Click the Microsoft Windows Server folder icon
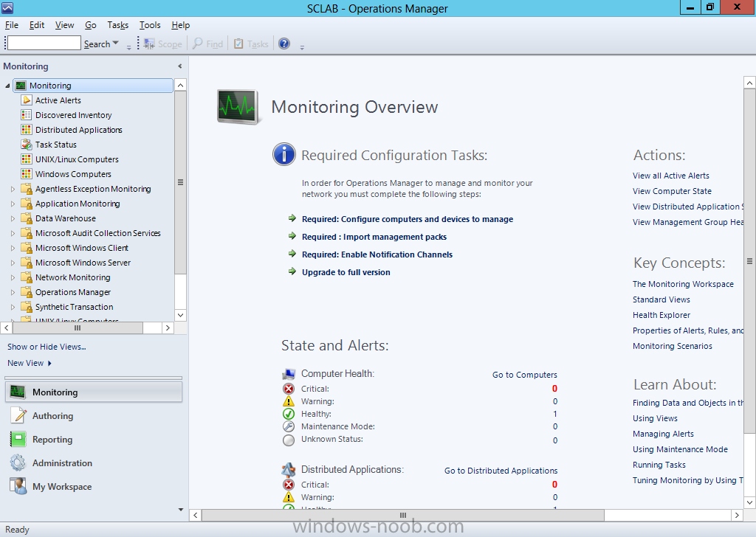Image resolution: width=756 pixels, height=537 pixels. pos(27,263)
